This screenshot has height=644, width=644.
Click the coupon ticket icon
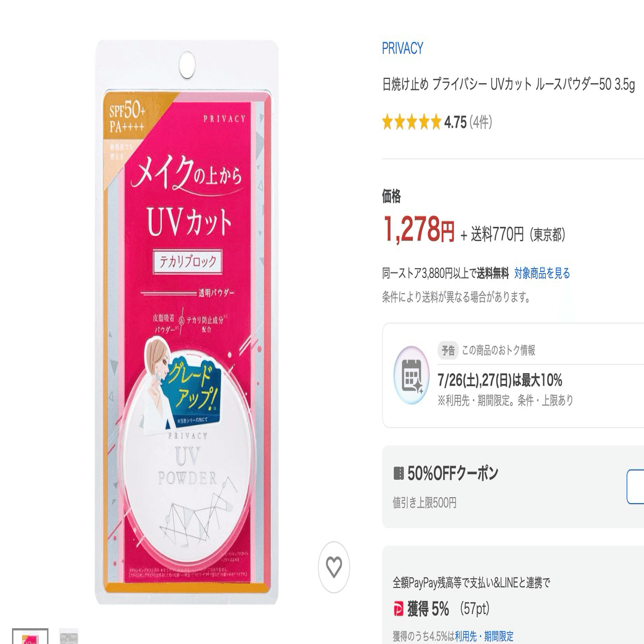[x=398, y=473]
